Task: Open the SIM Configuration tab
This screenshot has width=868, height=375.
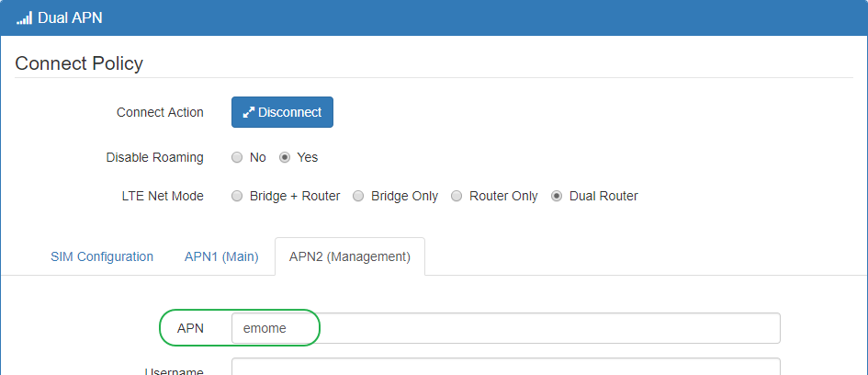Action: click(x=102, y=257)
